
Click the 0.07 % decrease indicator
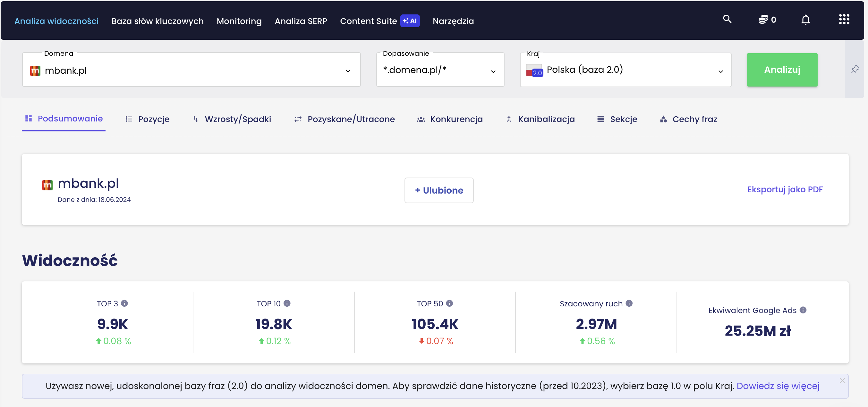tap(436, 341)
